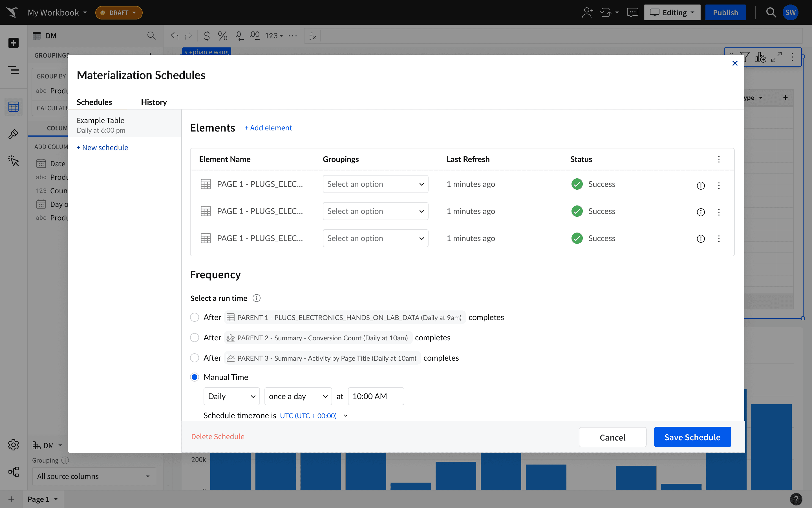The width and height of the screenshot is (812, 508).
Task: Click info icon for second PAGE 1 element row
Action: (701, 212)
